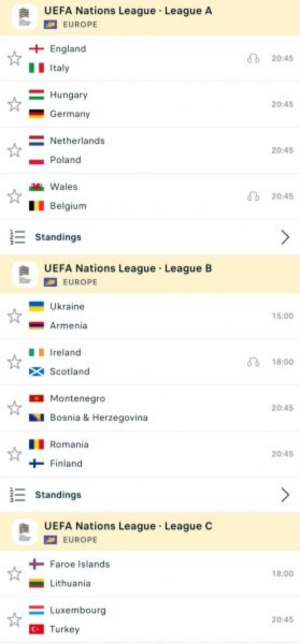
Task: Toggle favorite star for Hungary vs Germany
Action: [15, 105]
